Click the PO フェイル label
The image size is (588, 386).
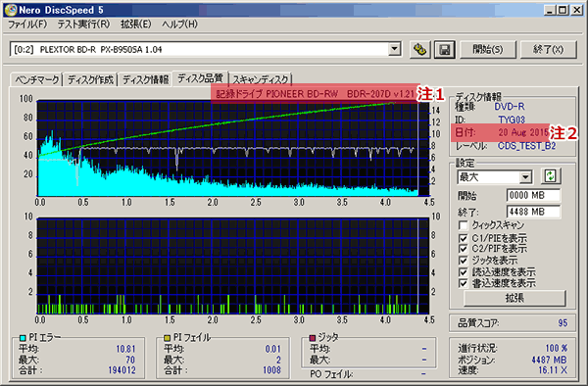[x=331, y=374]
